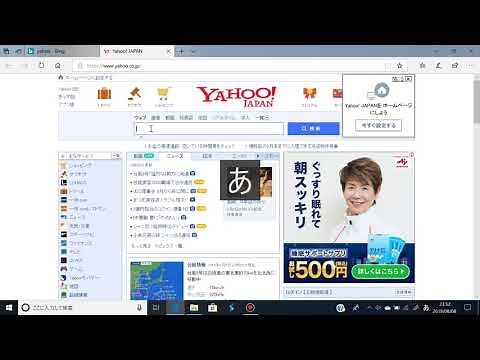This screenshot has width=480, height=360.
Task: Click the GYAO! icon in services list
Action: pos(64,260)
